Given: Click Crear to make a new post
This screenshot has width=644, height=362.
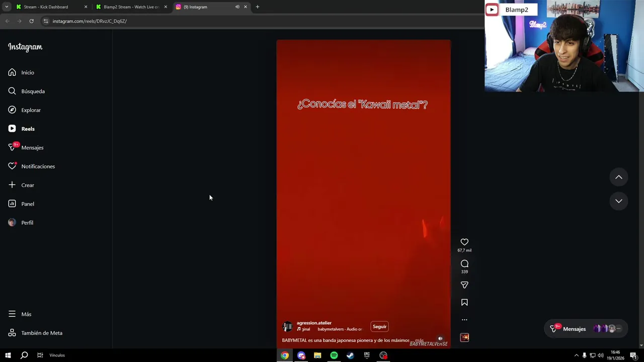Looking at the screenshot, I should (x=21, y=185).
